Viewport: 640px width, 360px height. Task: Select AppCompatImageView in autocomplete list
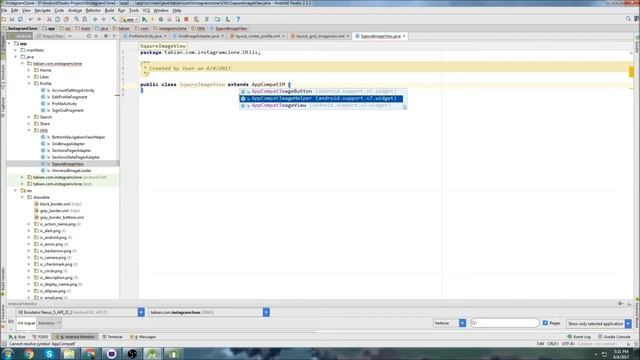(x=322, y=105)
